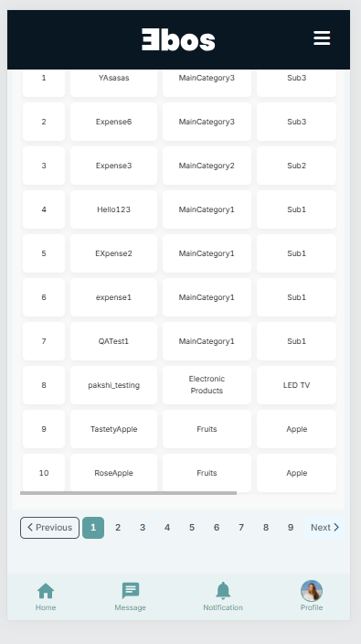This screenshot has height=644, width=361.
Task: Open the hamburger menu icon
Action: (x=322, y=38)
